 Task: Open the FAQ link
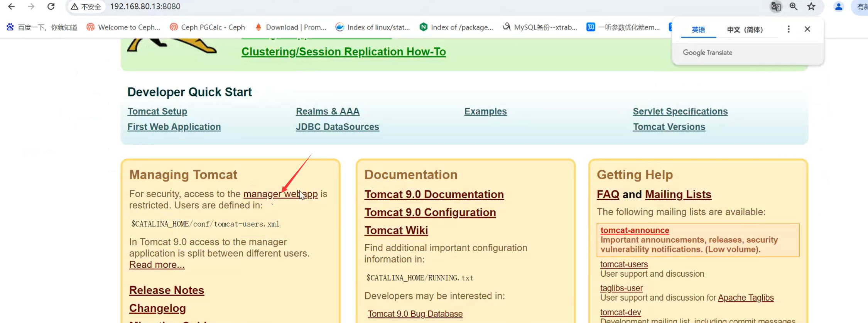[608, 194]
